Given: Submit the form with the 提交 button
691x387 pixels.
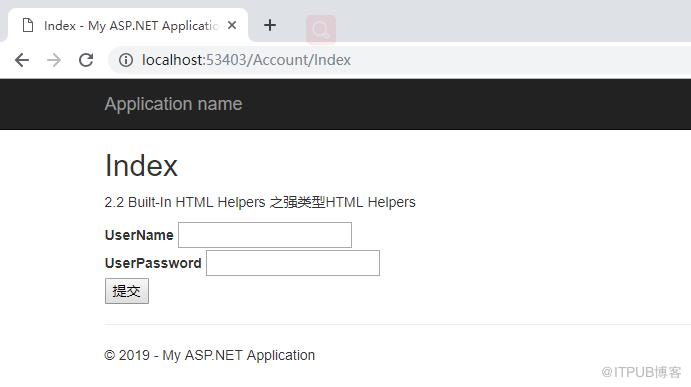Looking at the screenshot, I should [x=126, y=291].
